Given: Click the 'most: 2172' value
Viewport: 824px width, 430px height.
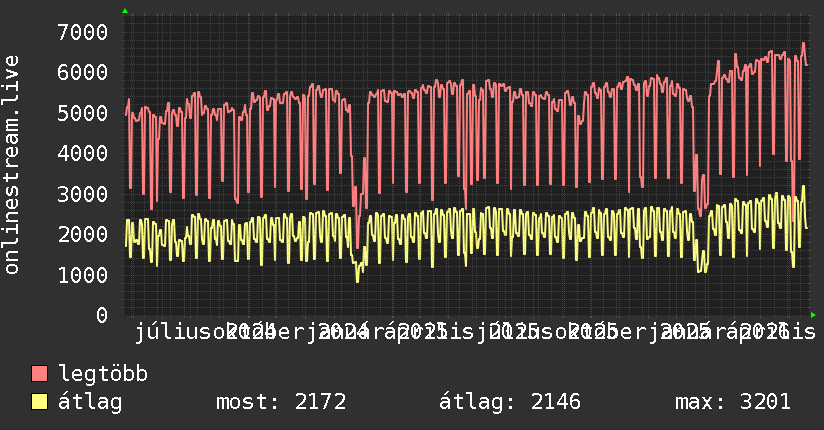Looking at the screenshot, I should click(x=281, y=402).
